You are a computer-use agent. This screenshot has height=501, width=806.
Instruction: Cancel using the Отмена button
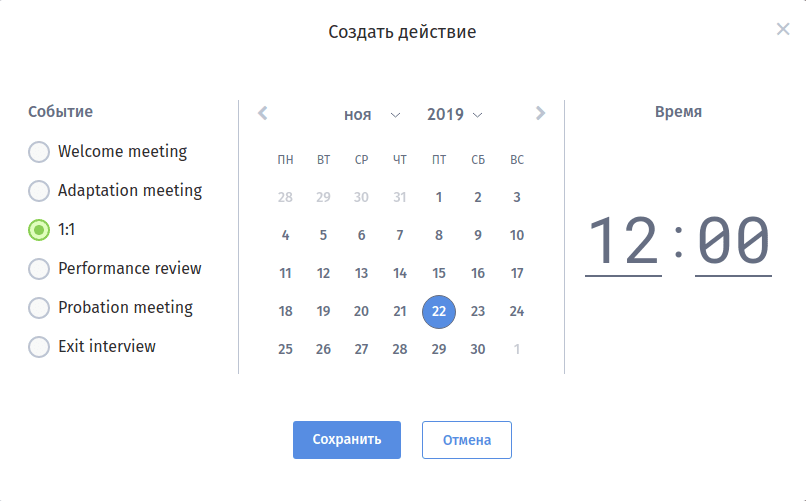(466, 440)
